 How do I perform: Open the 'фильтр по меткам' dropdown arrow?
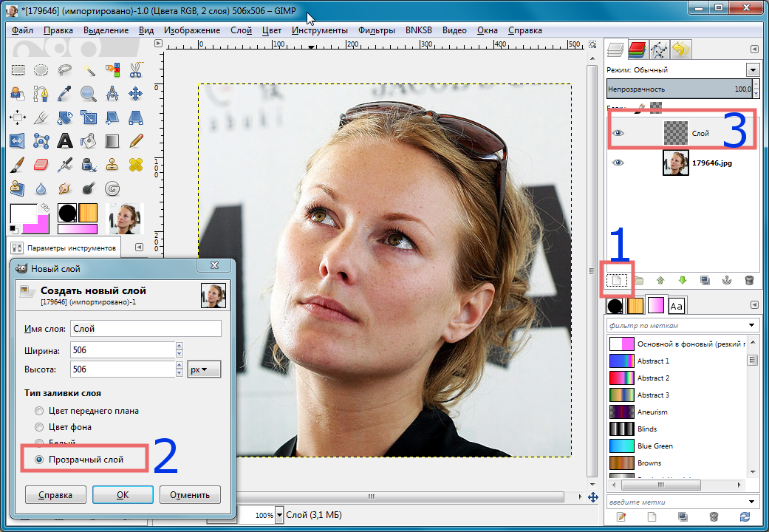(751, 325)
